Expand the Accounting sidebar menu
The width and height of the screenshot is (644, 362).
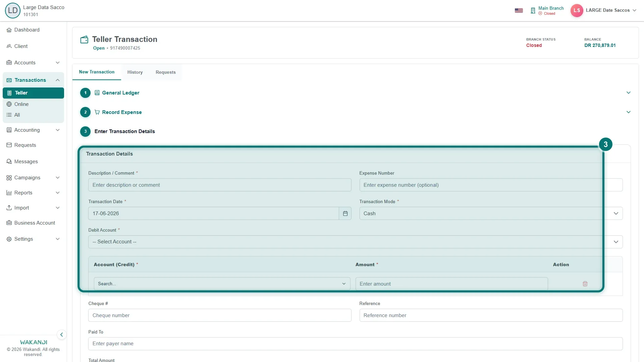tap(58, 130)
